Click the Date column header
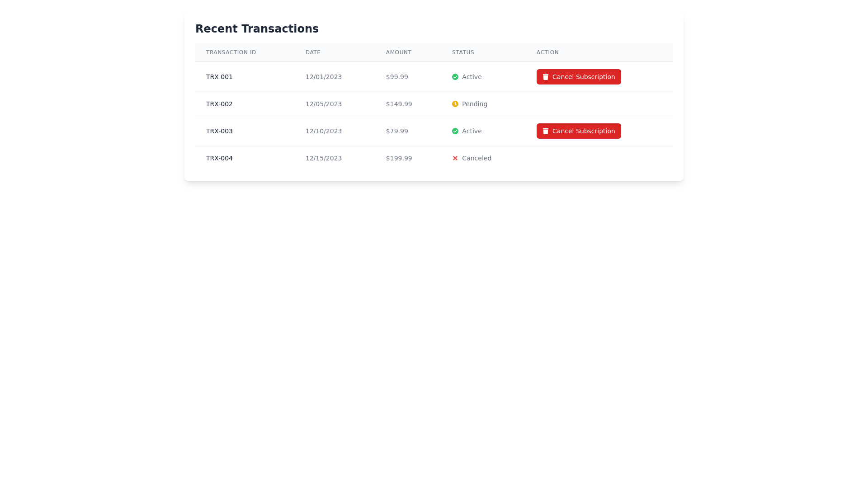This screenshot has height=488, width=868. [313, 52]
